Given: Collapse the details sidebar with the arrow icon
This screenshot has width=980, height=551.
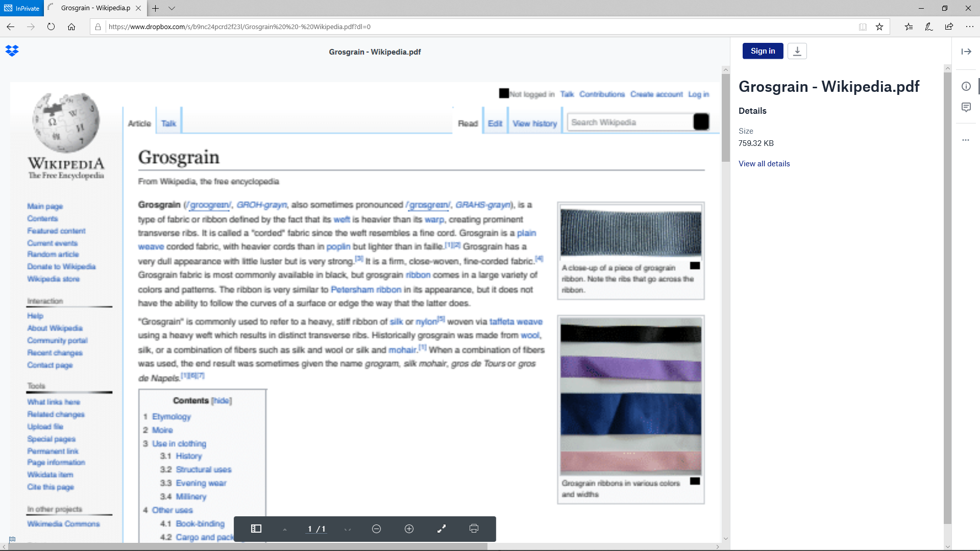Looking at the screenshot, I should pyautogui.click(x=966, y=52).
